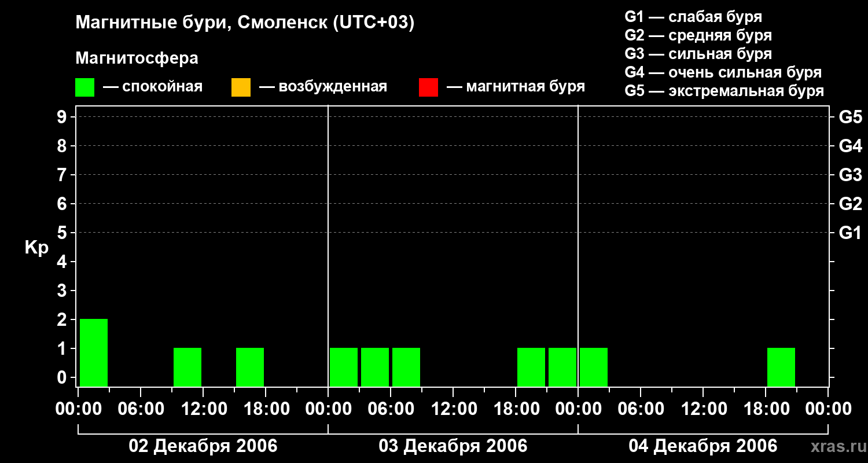868x463 pixels.
Task: Select the 09:00 bar on 02 December
Action: 187,367
